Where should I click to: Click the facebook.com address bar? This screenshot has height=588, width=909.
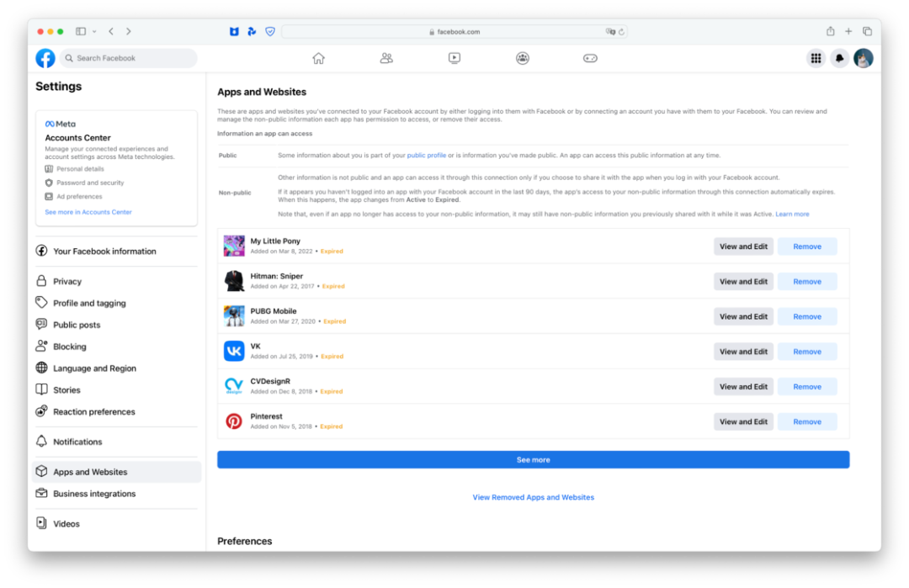click(x=454, y=32)
